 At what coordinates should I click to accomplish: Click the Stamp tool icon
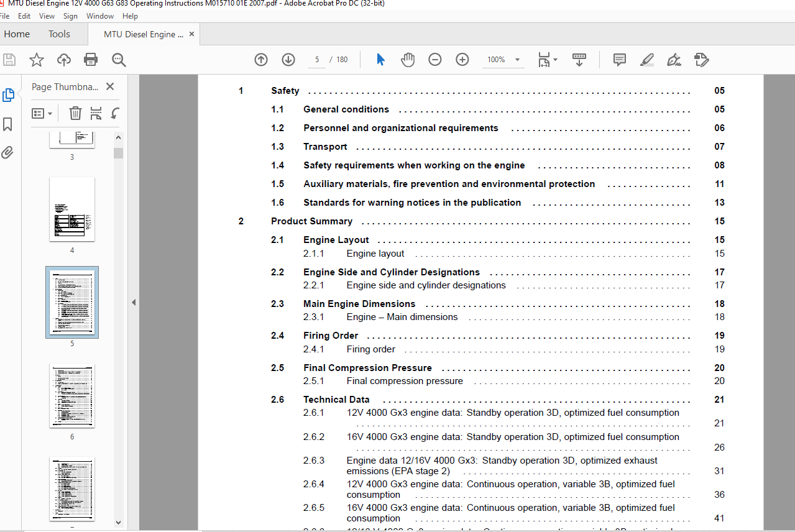pos(701,60)
